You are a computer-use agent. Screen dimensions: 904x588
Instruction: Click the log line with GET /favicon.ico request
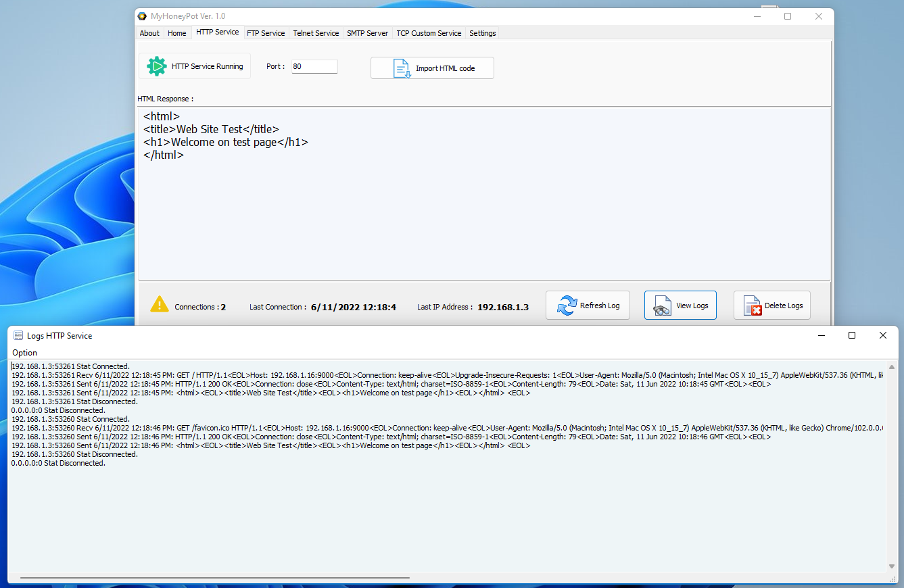click(447, 428)
